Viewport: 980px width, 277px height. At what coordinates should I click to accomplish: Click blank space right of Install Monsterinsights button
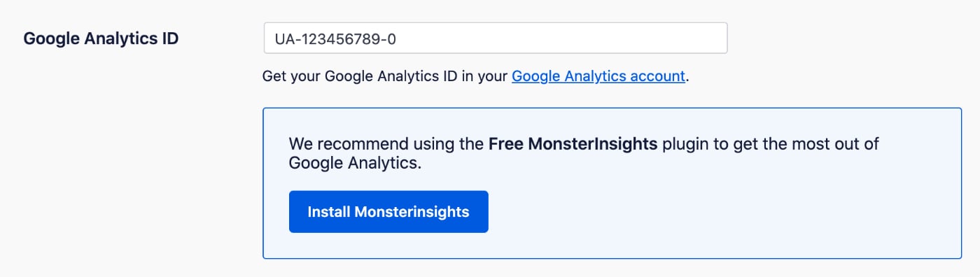click(700, 211)
